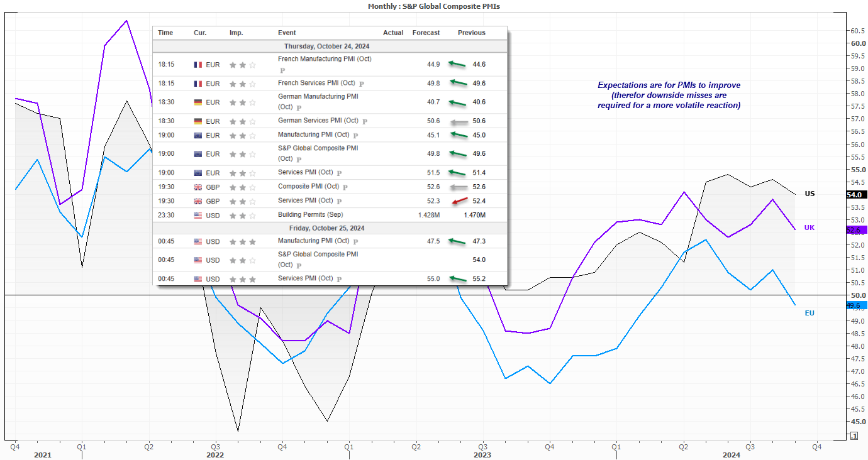
Task: Click US flag in Building Permits row
Action: click(x=198, y=215)
